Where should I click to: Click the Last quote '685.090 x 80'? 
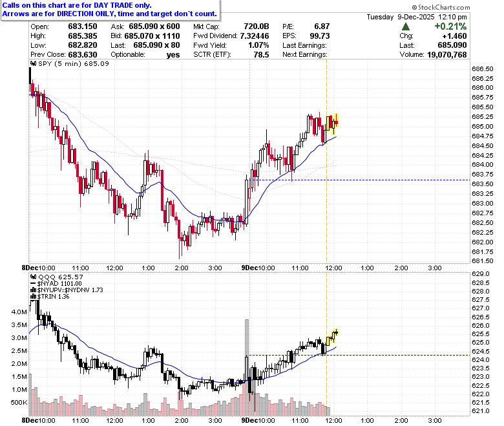pos(156,45)
